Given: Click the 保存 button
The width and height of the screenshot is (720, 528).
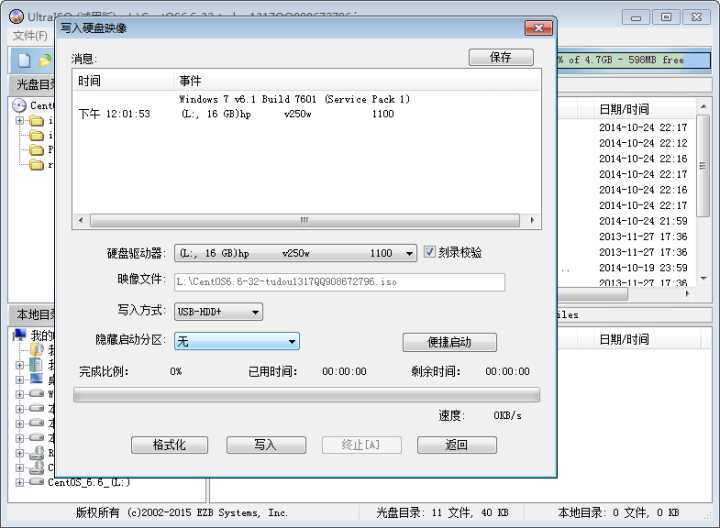Looking at the screenshot, I should (501, 58).
